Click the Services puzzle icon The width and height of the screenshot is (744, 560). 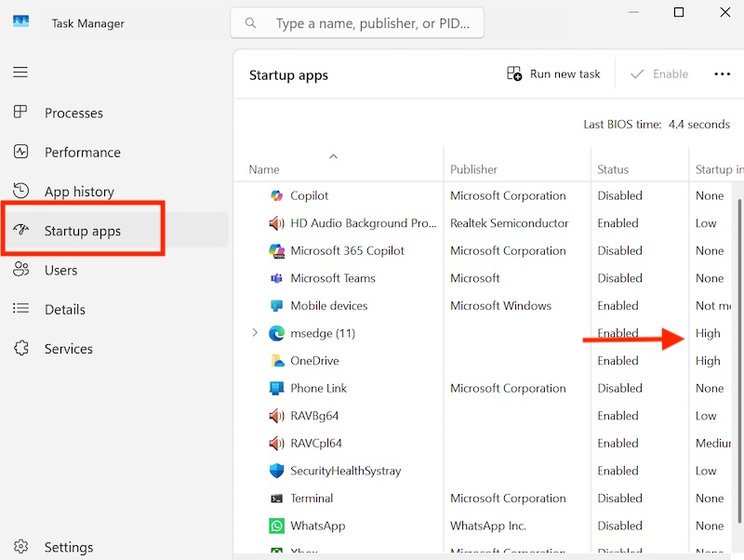pos(20,348)
